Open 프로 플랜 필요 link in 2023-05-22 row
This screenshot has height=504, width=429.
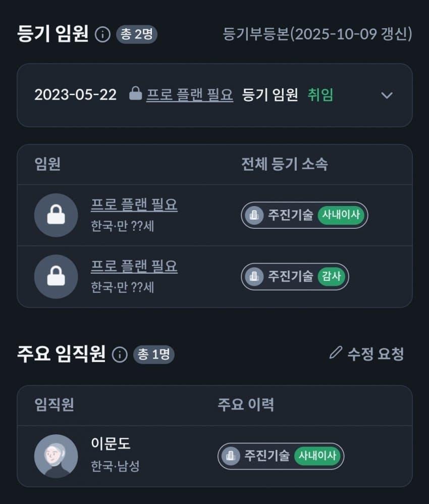(x=190, y=94)
